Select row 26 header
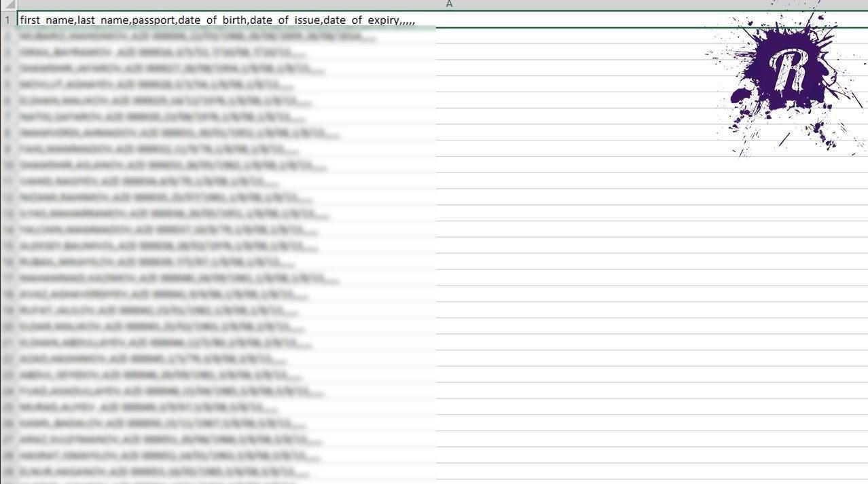Viewport: 868px width, 484px height. [7, 424]
